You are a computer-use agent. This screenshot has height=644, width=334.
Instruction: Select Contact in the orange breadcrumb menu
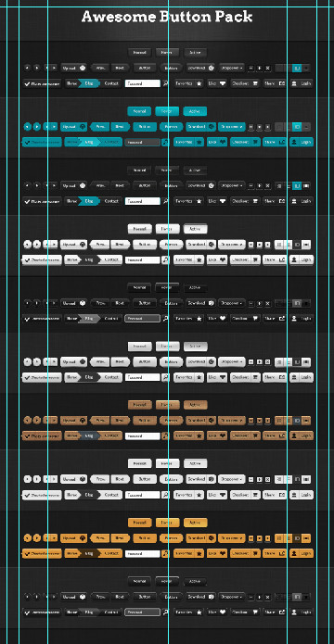[x=111, y=553]
